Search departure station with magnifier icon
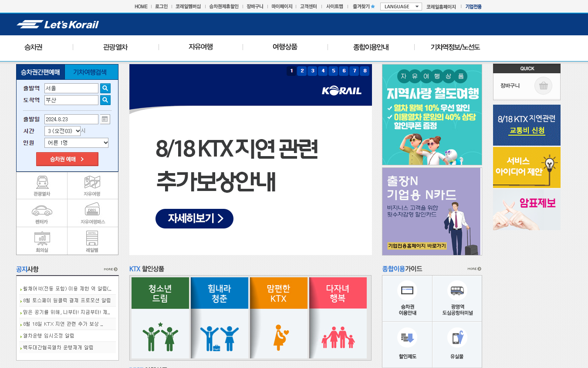The width and height of the screenshot is (588, 368). click(105, 89)
